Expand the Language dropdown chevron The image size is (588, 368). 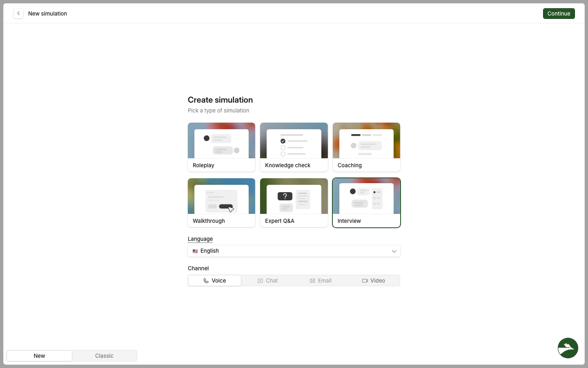pyautogui.click(x=394, y=251)
